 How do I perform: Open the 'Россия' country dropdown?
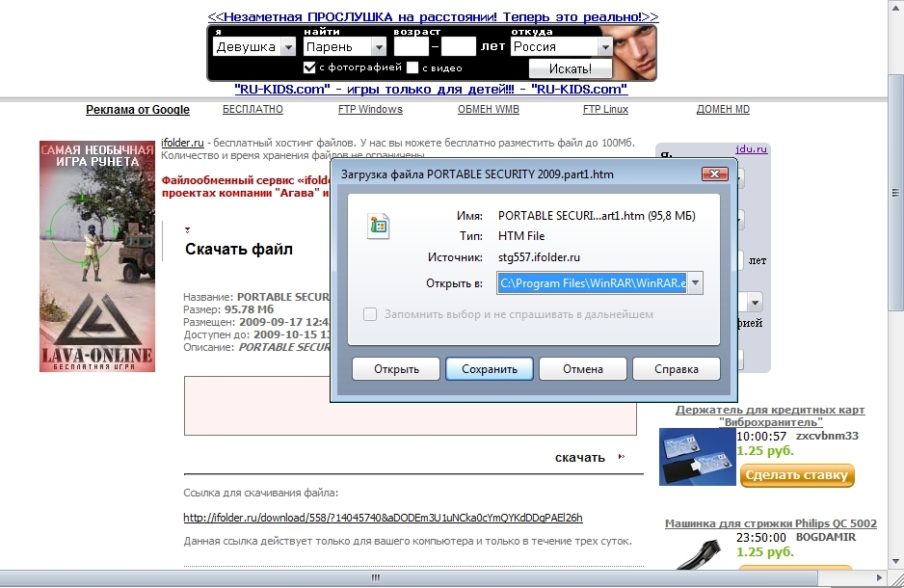[605, 46]
